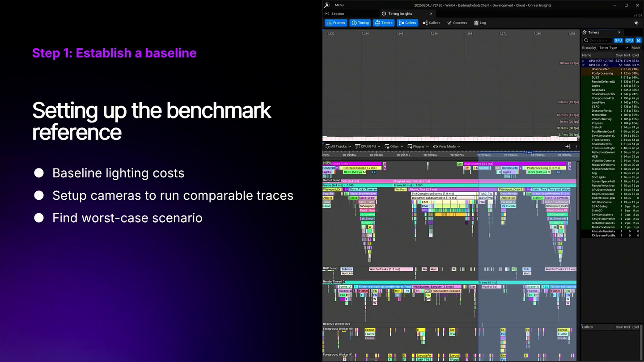Screen dimensions: 644x362
Task: Open the View Mode dropdown
Action: [446, 147]
